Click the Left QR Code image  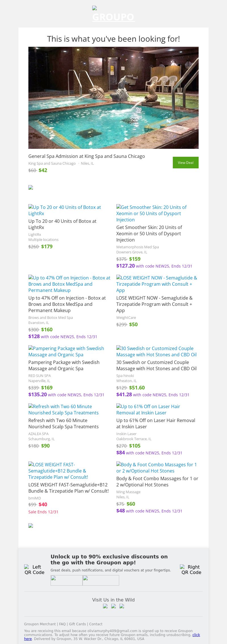pos(34,569)
